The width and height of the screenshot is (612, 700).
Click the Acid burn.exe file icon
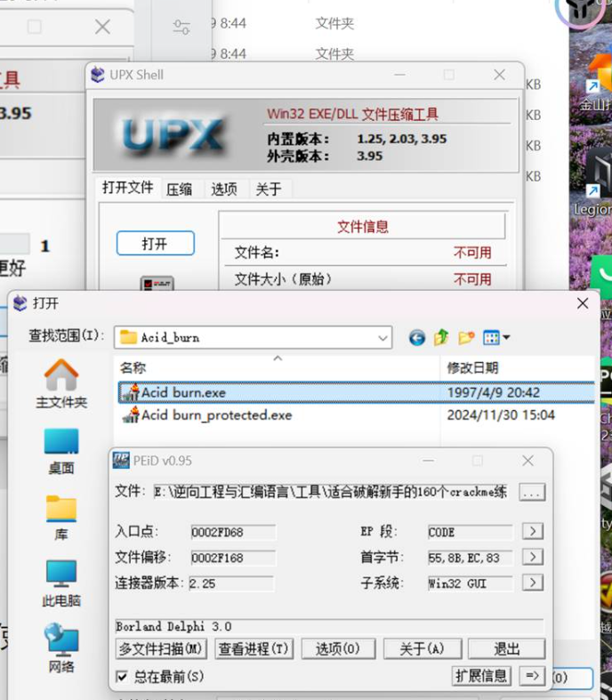(x=131, y=392)
